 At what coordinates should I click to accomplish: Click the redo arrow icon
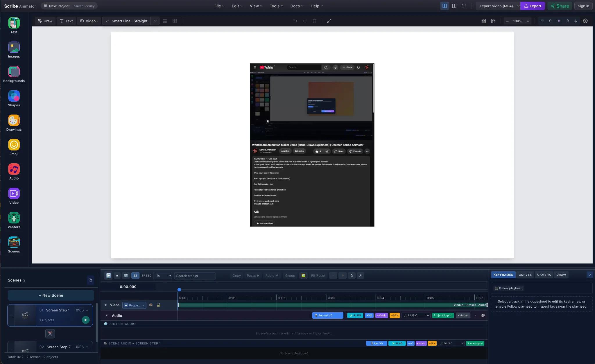[x=305, y=21]
